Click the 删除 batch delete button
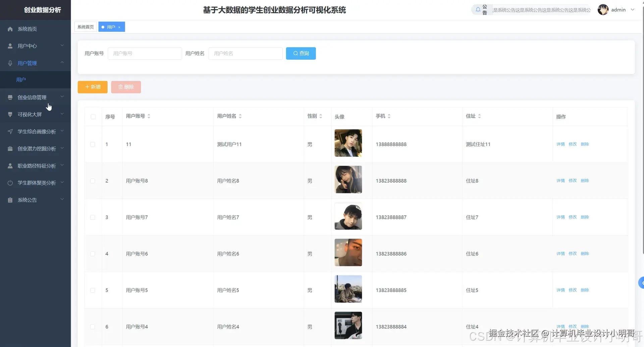Viewport: 644px width, 347px height. (x=126, y=87)
